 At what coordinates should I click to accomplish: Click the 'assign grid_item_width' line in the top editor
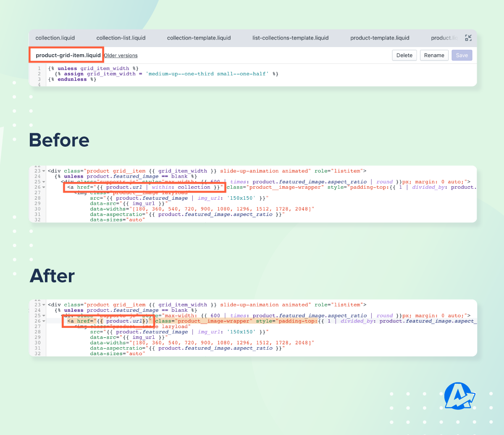(167, 74)
